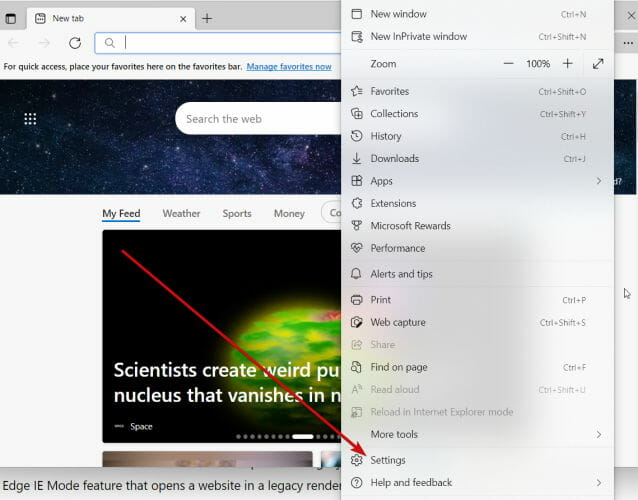Open the New window menu entry
The height and width of the screenshot is (500, 638).
[x=477, y=14]
